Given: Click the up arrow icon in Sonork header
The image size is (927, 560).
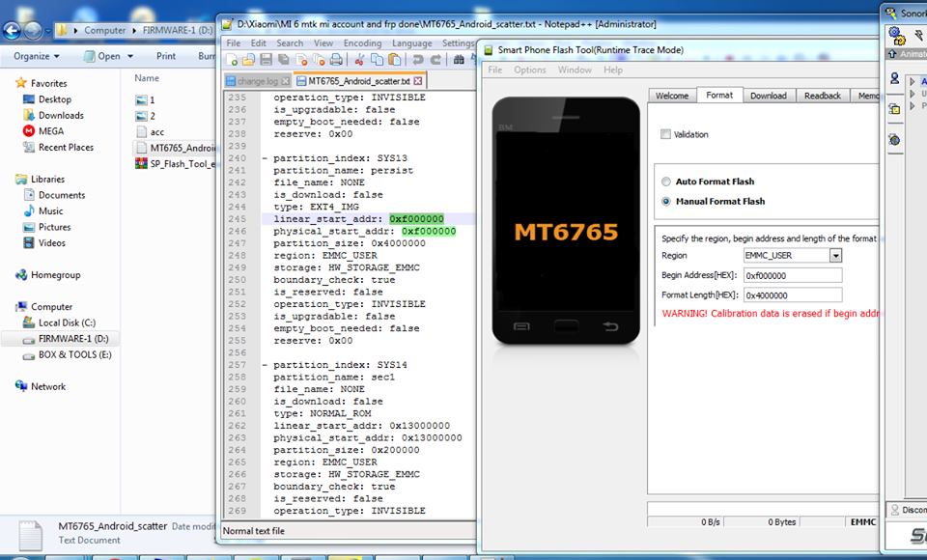Looking at the screenshot, I should coord(892,54).
